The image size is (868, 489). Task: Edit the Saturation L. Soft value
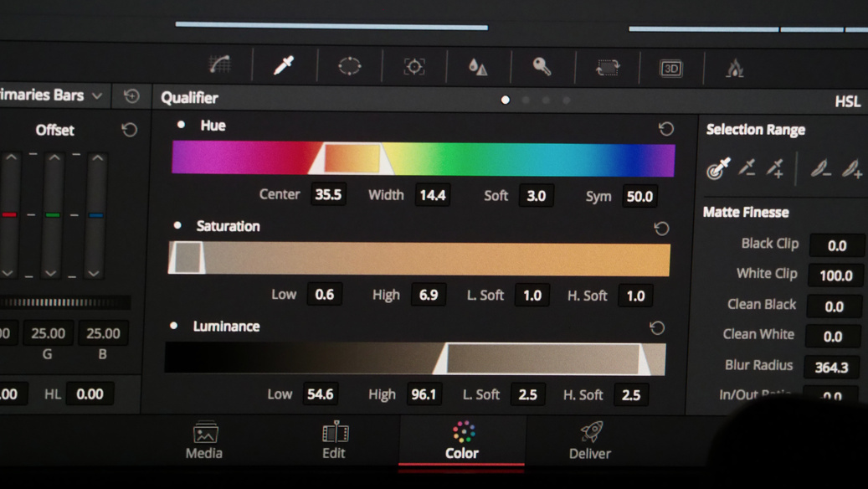click(x=532, y=296)
